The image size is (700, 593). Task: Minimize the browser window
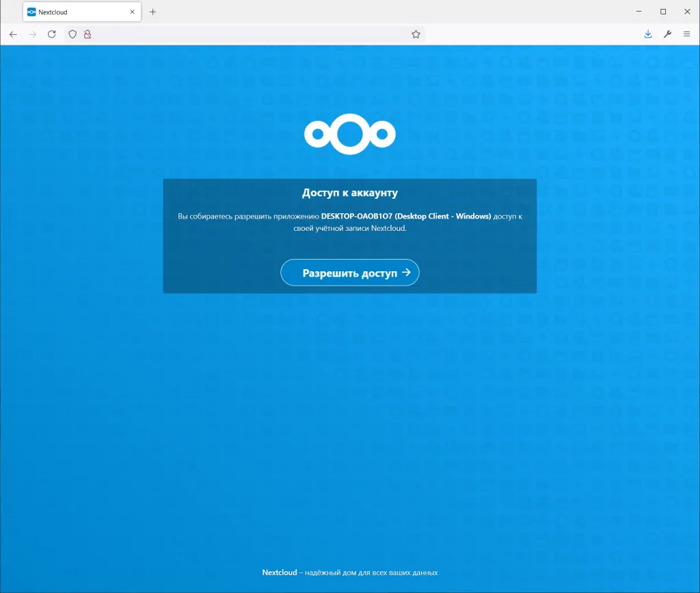click(x=639, y=12)
